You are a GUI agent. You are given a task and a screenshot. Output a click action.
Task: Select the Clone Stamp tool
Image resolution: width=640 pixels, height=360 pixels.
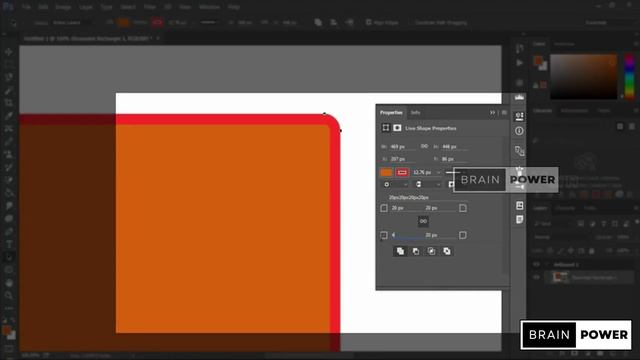tap(9, 154)
